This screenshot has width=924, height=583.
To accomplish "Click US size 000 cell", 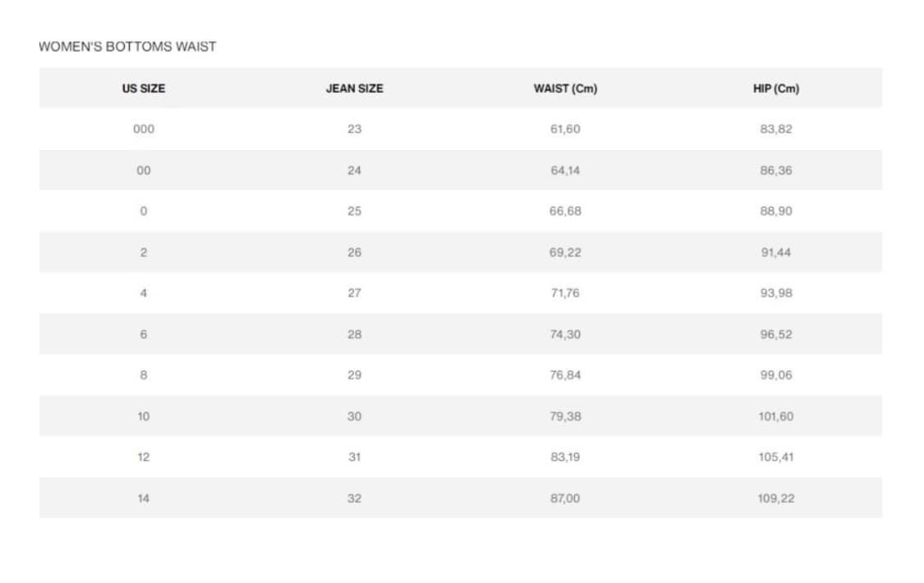I will tap(143, 129).
